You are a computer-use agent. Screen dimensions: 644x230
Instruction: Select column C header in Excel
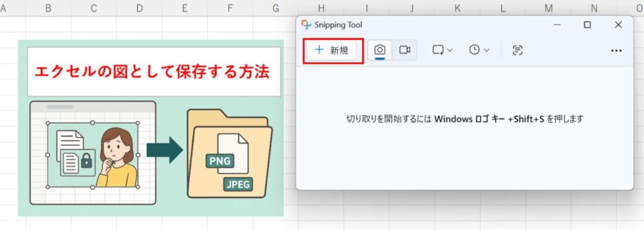(x=94, y=8)
